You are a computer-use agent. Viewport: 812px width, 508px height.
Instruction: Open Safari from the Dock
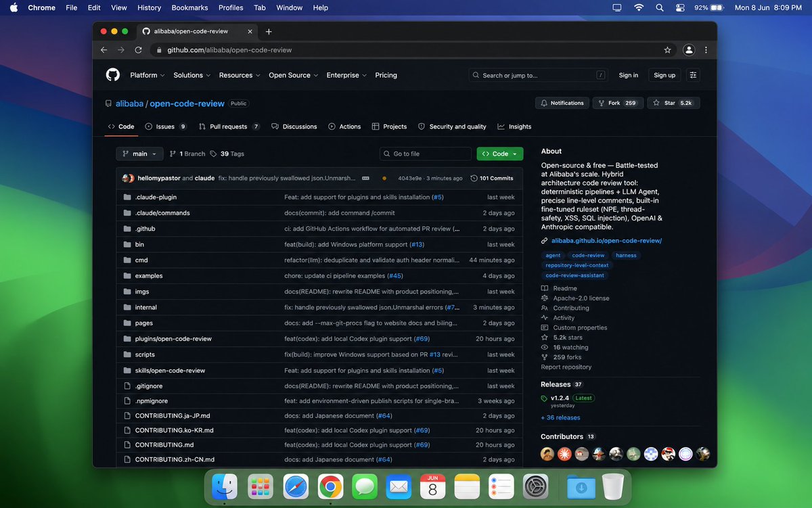[295, 486]
